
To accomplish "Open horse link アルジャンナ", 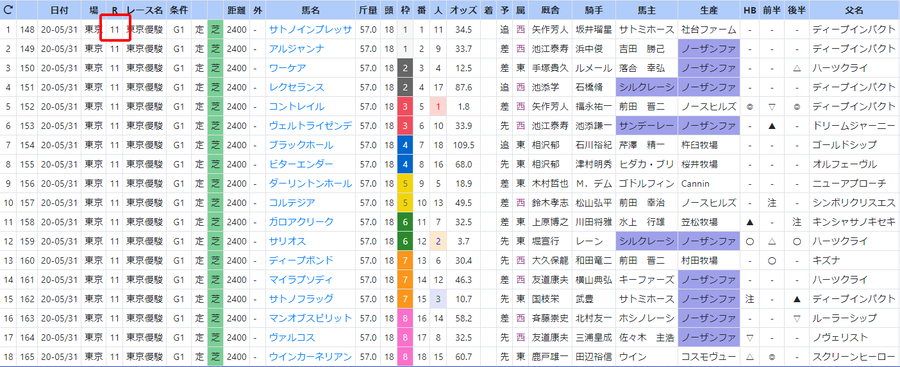I will tap(297, 49).
